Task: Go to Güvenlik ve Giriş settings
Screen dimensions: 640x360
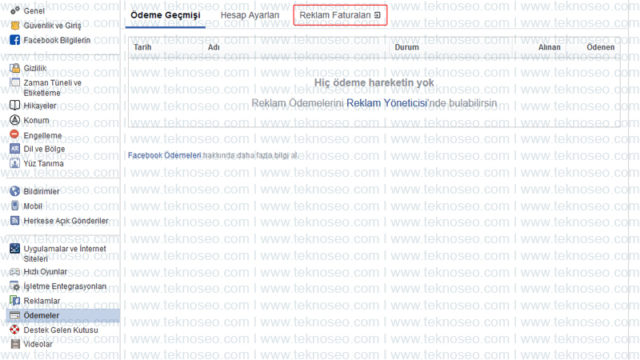Action: (52, 25)
